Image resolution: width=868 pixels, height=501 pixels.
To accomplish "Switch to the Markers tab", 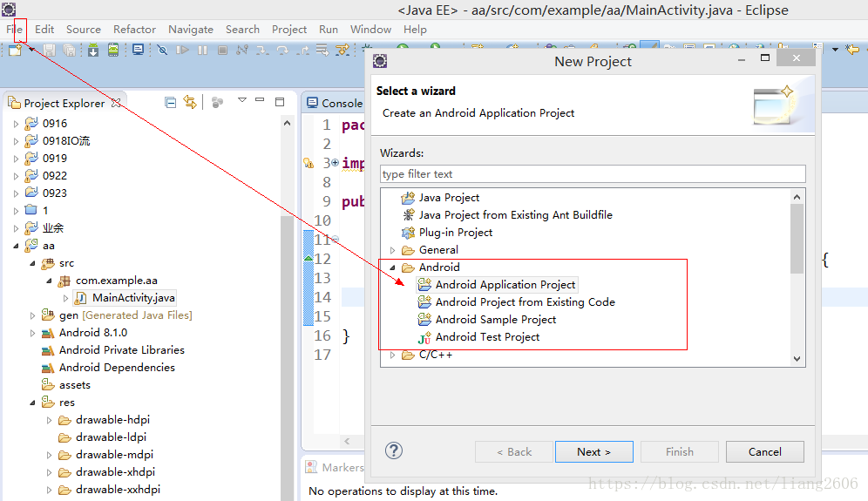I will [x=335, y=467].
